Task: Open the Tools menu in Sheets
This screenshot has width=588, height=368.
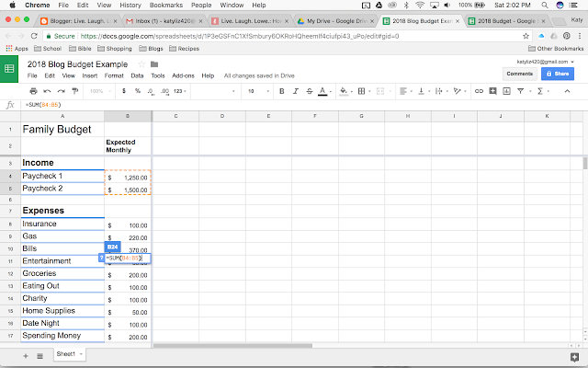Action: pos(158,75)
